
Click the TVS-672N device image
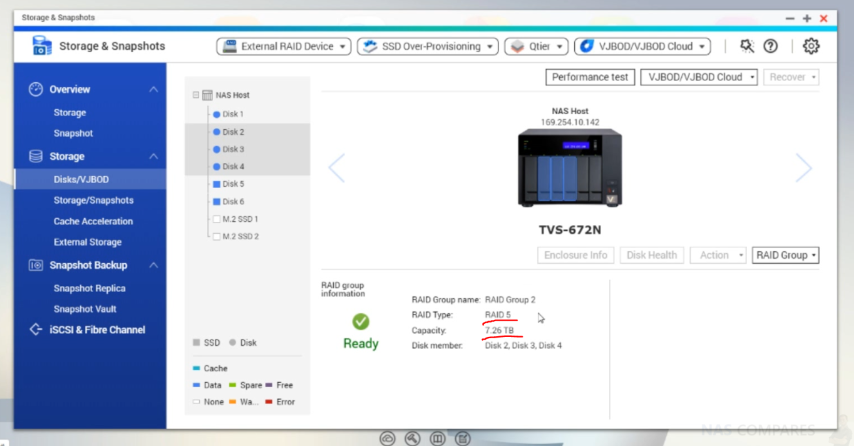[570, 168]
